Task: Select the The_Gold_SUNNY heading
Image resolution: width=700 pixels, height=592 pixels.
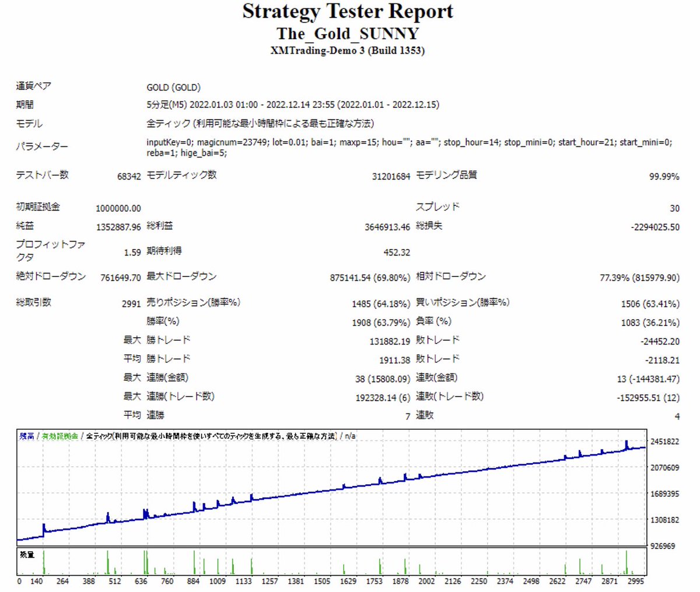Action: pyautogui.click(x=348, y=33)
